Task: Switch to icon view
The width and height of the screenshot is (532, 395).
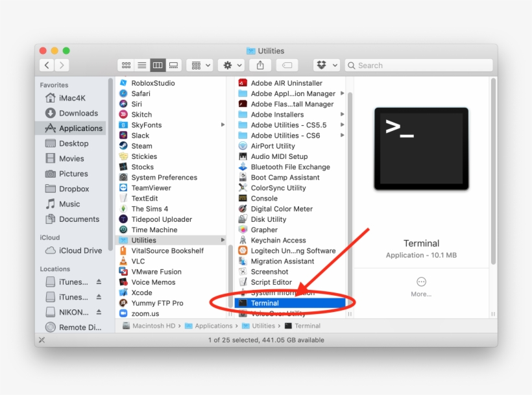Action: point(126,65)
